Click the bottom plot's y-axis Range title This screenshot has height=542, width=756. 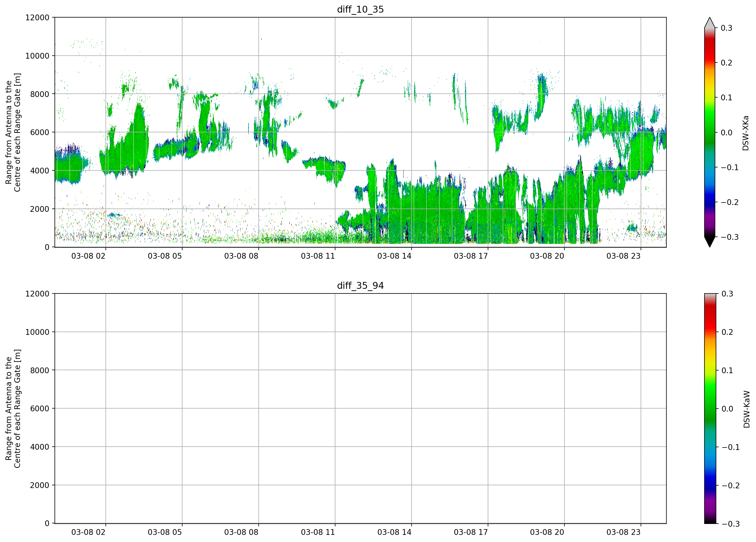13,408
